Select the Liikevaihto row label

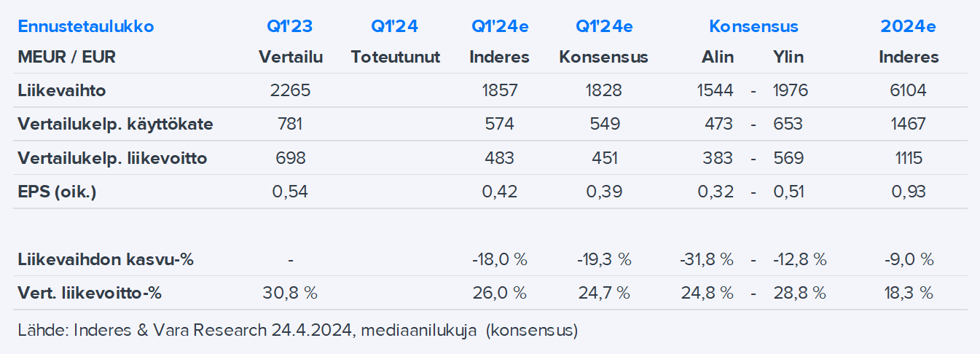tap(62, 90)
